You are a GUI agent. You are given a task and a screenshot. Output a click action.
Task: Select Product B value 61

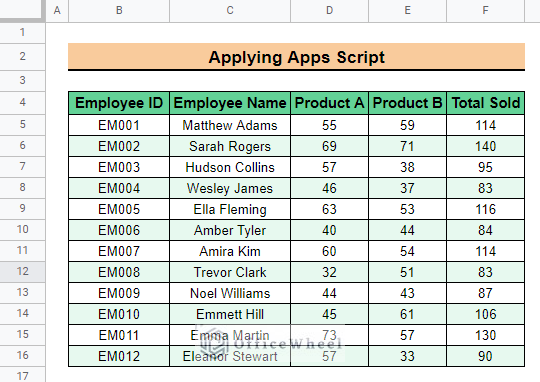click(407, 314)
